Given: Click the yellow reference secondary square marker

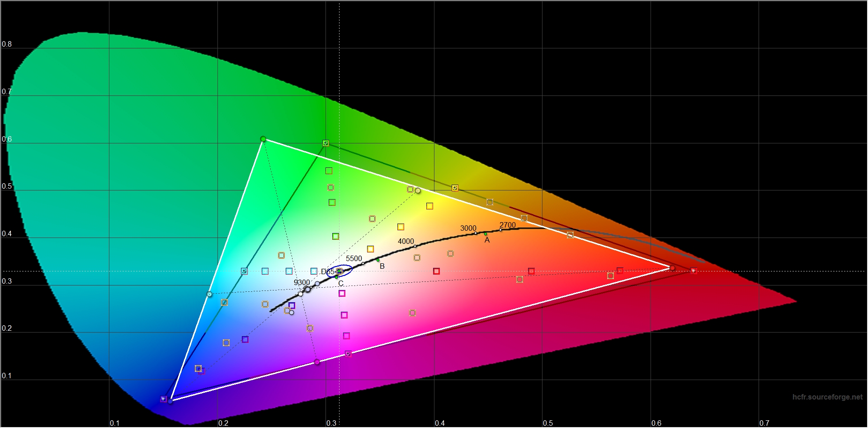Looking at the screenshot, I should [x=455, y=188].
